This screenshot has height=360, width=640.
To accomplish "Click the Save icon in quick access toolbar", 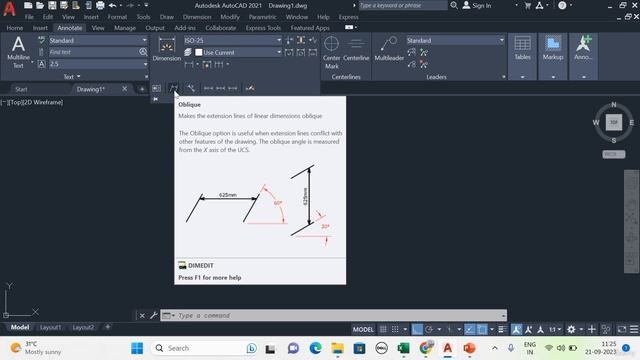I will click(x=52, y=5).
